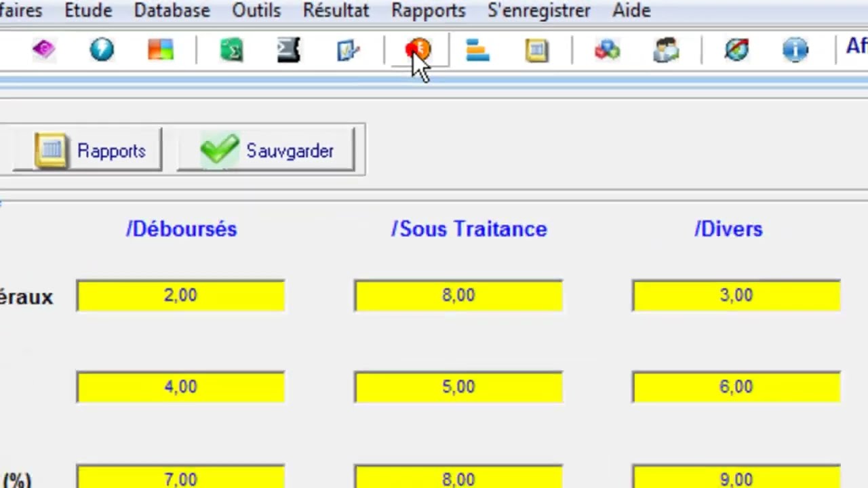868x488 pixels.
Task: Click the yellow report sheet toolbar icon
Action: click(536, 50)
